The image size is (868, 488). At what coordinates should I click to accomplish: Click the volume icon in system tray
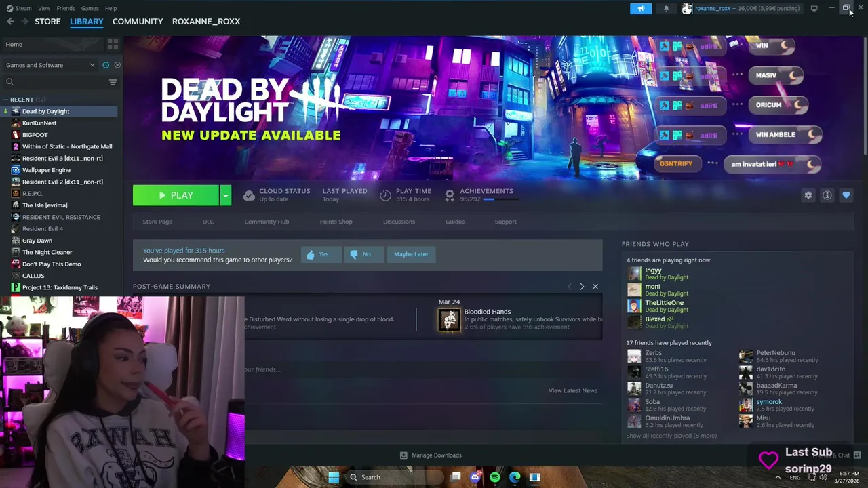[823, 477]
